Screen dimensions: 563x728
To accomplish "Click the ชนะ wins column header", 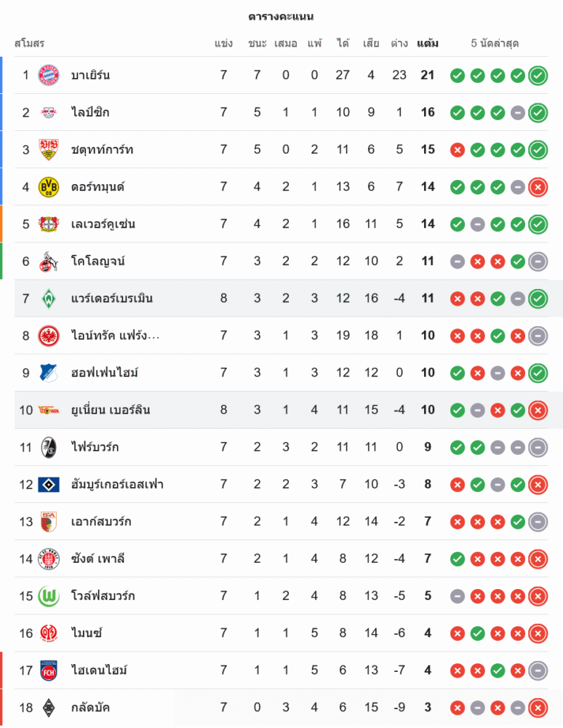I will click(257, 44).
